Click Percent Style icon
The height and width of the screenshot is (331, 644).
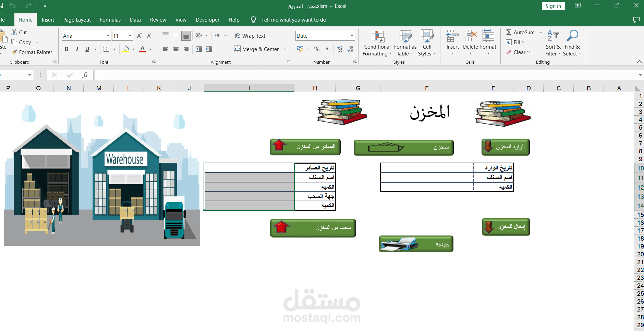coord(317,49)
